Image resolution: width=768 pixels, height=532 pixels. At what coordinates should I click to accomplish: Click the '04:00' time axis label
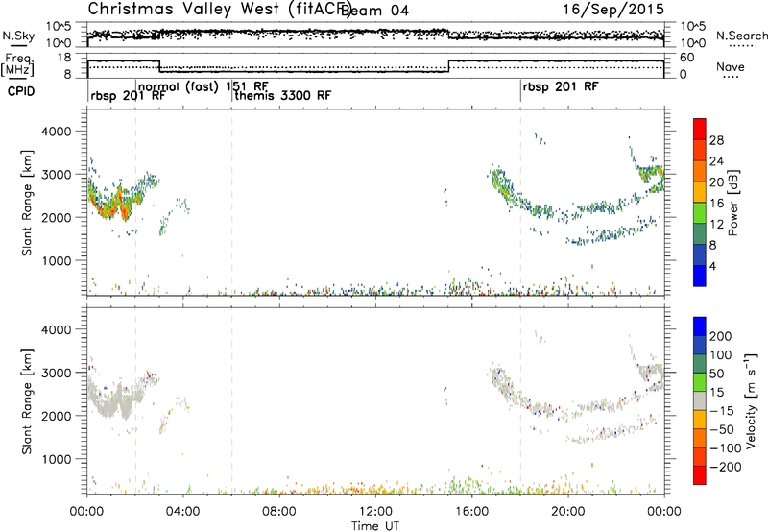click(x=183, y=512)
